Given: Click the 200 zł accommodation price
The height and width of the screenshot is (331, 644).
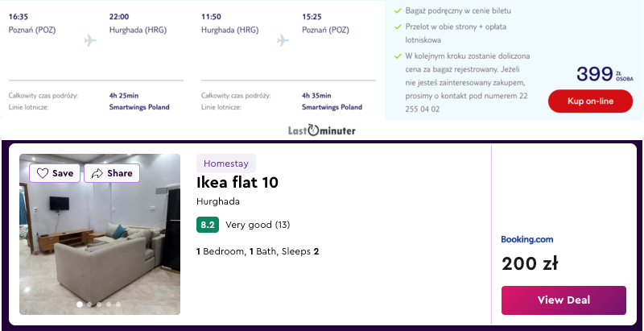Looking at the screenshot, I should [x=529, y=263].
